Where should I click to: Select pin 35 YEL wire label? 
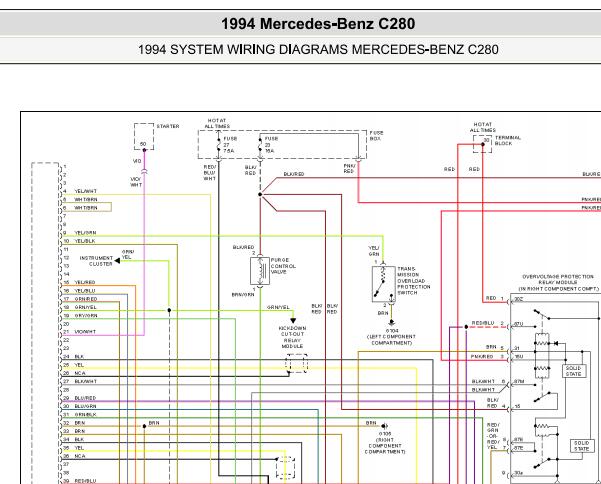(x=79, y=448)
